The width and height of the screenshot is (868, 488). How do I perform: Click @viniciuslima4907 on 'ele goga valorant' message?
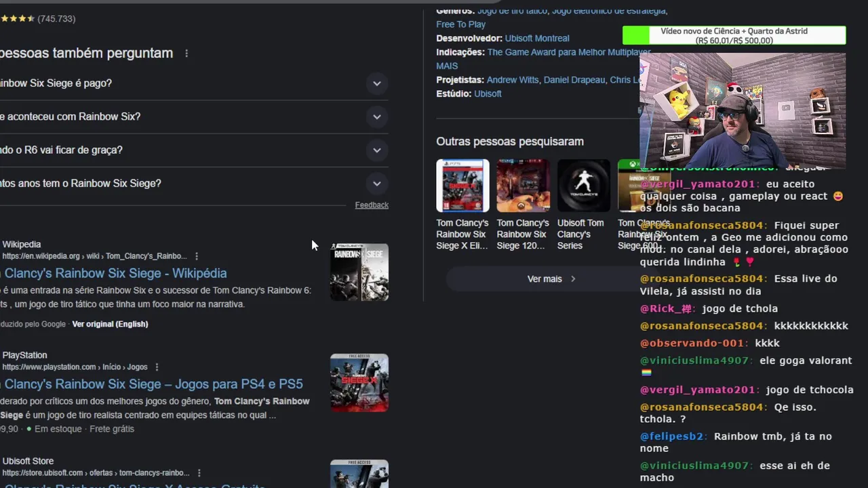[x=694, y=361]
